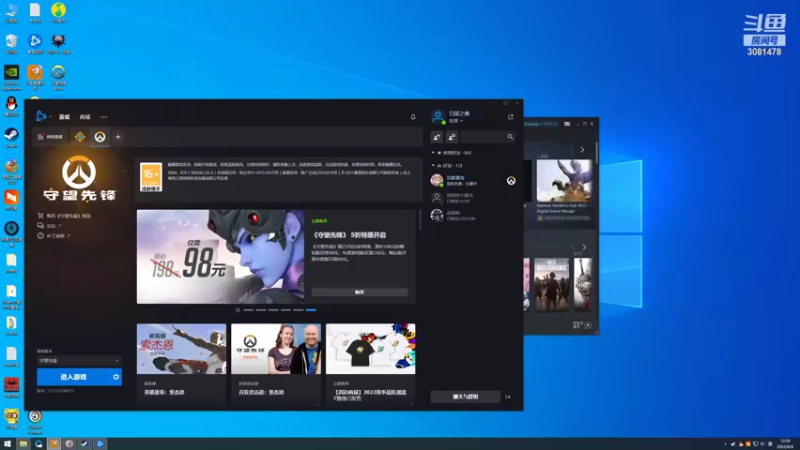Viewport: 800px width, 450px height.
Task: Click the Steam taskbar icon
Action: 84,444
